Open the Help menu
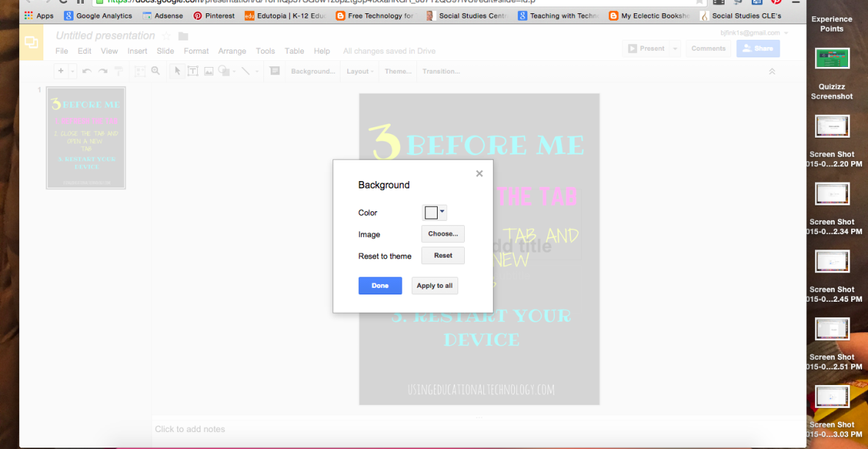868x449 pixels. 321,51
